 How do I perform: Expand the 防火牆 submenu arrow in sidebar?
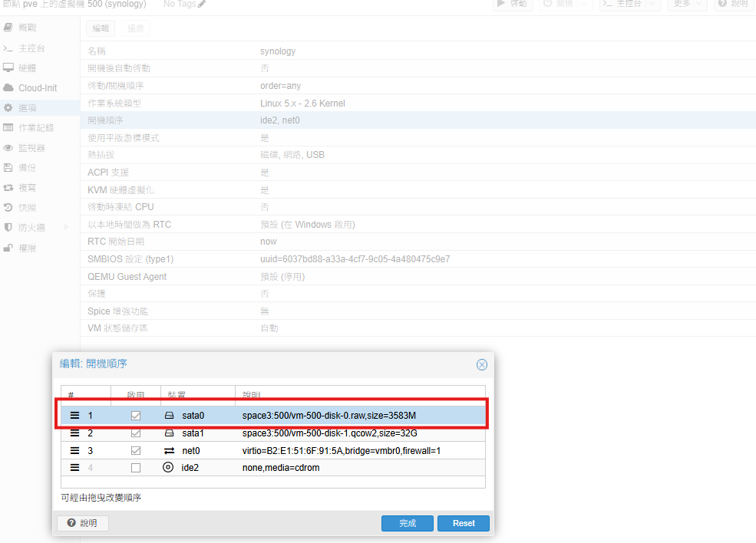tap(66, 227)
